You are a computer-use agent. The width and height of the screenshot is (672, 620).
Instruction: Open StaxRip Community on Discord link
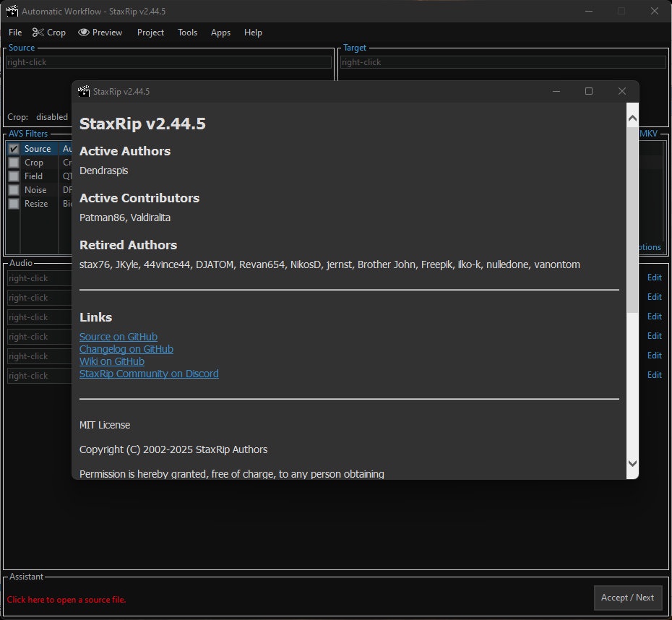click(x=149, y=374)
